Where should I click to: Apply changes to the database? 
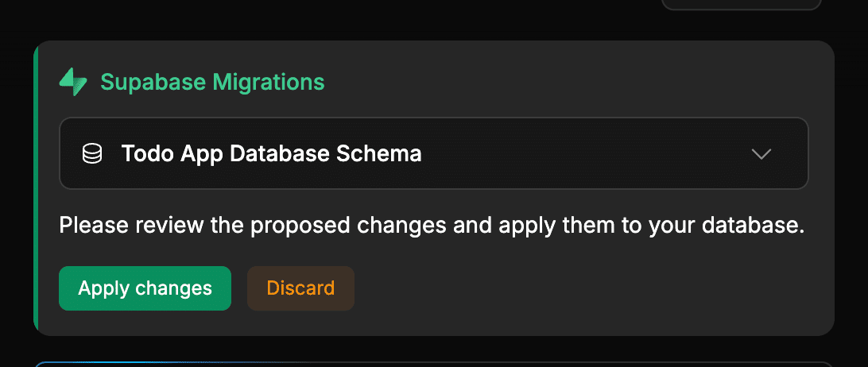point(145,288)
